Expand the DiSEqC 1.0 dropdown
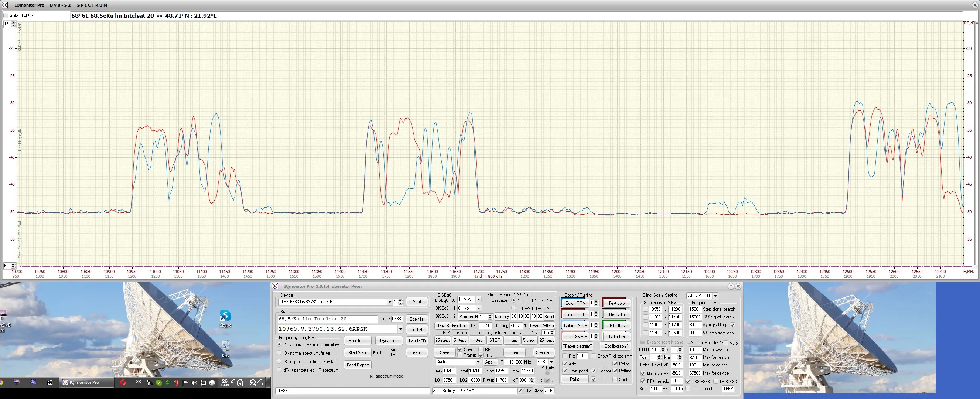Screen dimensions: 980x399 (x=478, y=300)
